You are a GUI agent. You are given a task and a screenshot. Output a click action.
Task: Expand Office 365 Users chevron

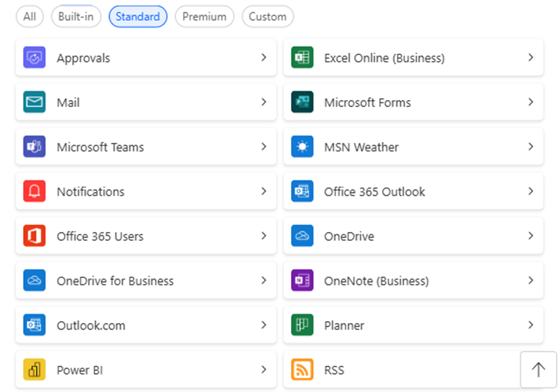[264, 236]
